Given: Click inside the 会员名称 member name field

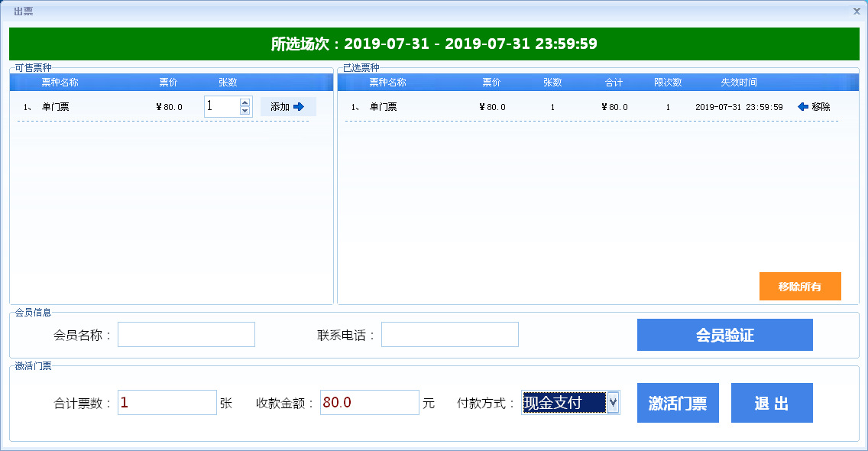Looking at the screenshot, I should (x=186, y=334).
